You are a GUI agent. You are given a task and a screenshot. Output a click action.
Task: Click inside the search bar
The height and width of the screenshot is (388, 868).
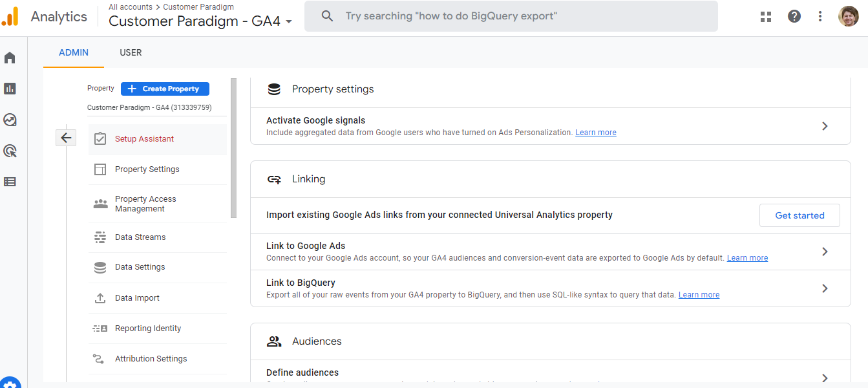point(511,16)
